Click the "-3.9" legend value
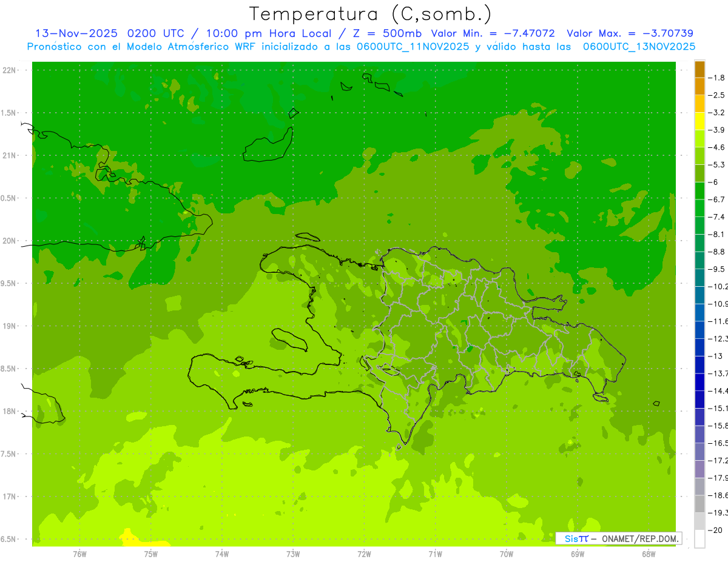The image size is (728, 562). [716, 130]
